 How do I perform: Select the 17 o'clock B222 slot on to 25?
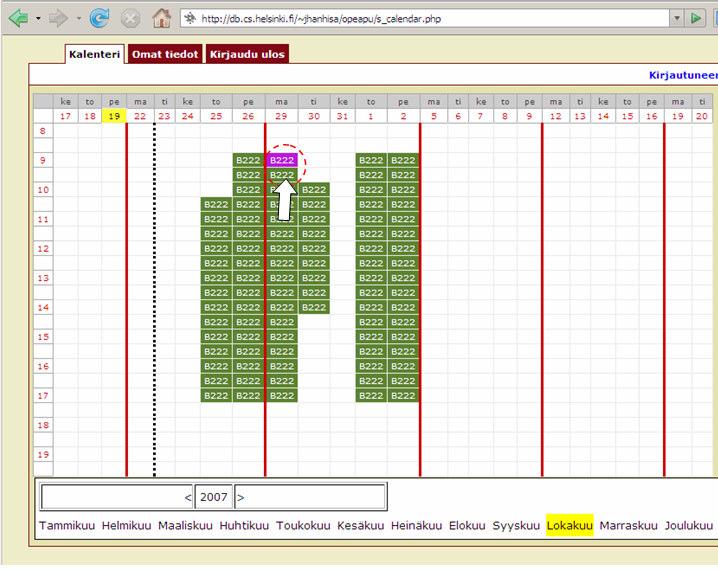coord(216,396)
